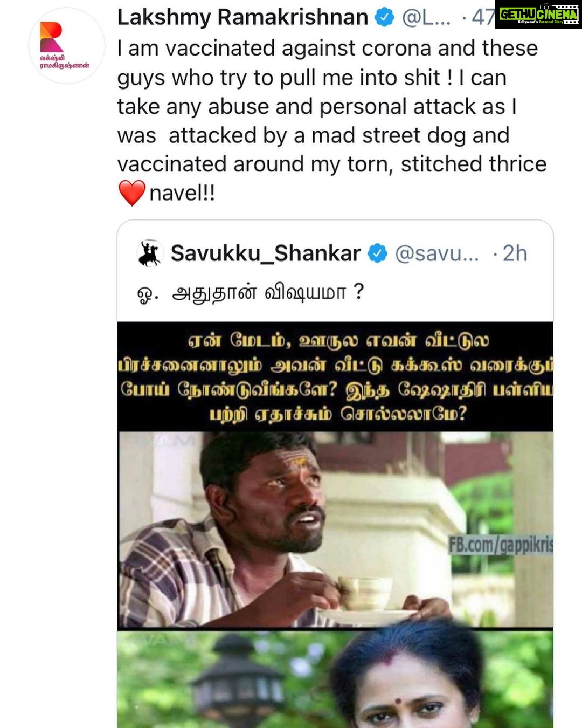
Task: Open the Savukku_Shankar display name
Action: 266,253
